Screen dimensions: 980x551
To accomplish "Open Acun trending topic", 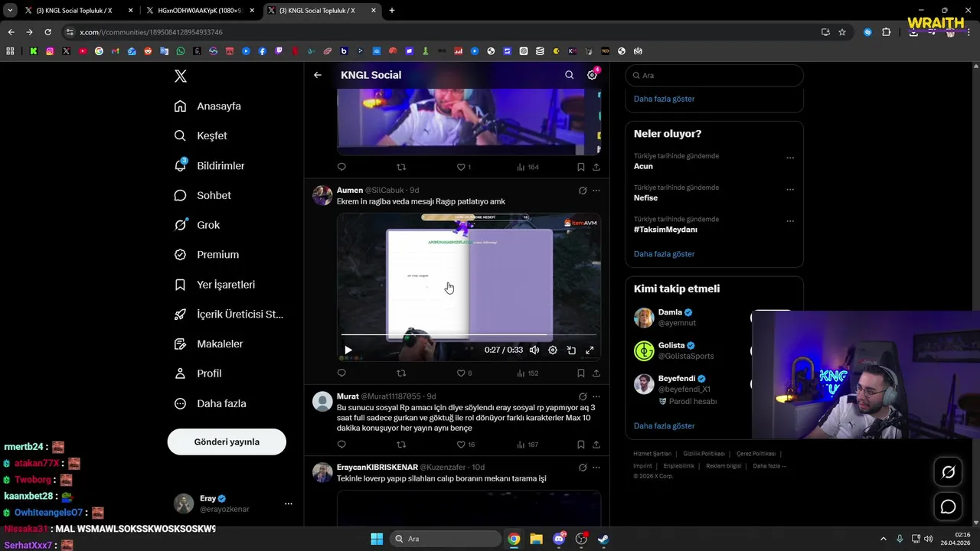I will (x=643, y=166).
